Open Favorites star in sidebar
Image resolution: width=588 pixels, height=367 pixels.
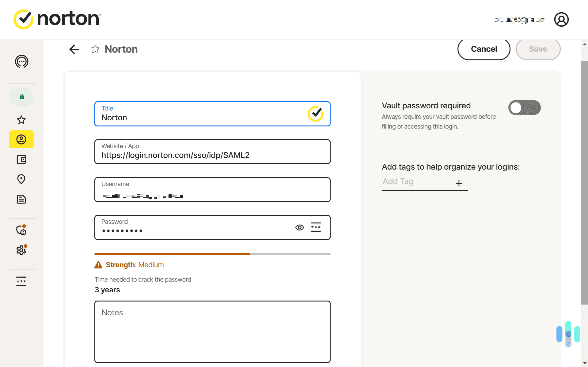click(x=21, y=120)
